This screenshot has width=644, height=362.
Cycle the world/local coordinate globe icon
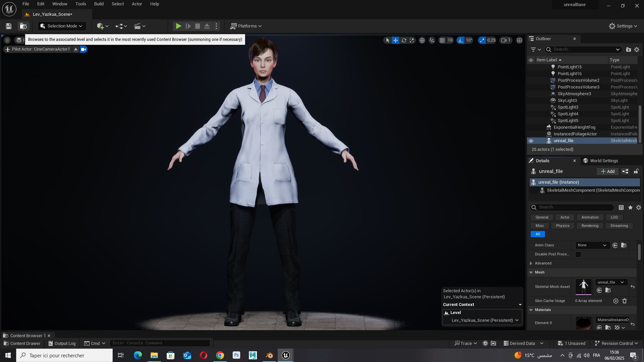point(422,40)
